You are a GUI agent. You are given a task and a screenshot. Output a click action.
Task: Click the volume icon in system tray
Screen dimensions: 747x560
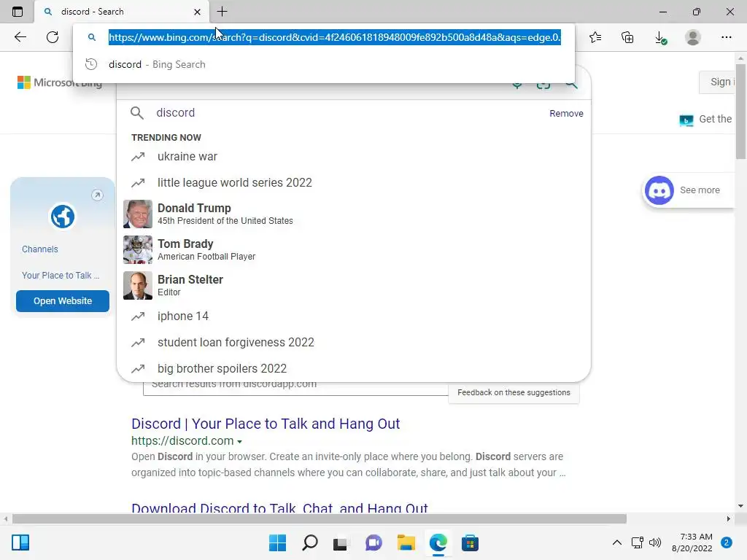coord(656,542)
